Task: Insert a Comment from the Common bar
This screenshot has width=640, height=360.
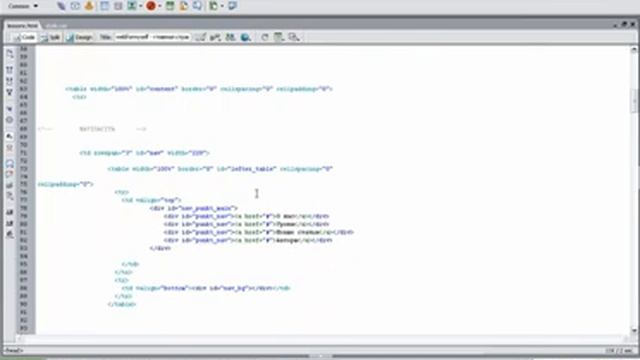Action: pos(197,6)
